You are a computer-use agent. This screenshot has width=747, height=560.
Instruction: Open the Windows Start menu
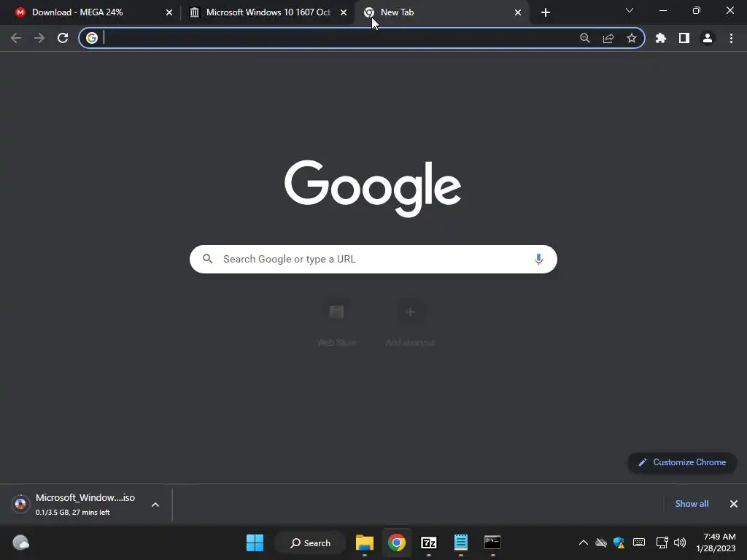point(255,542)
